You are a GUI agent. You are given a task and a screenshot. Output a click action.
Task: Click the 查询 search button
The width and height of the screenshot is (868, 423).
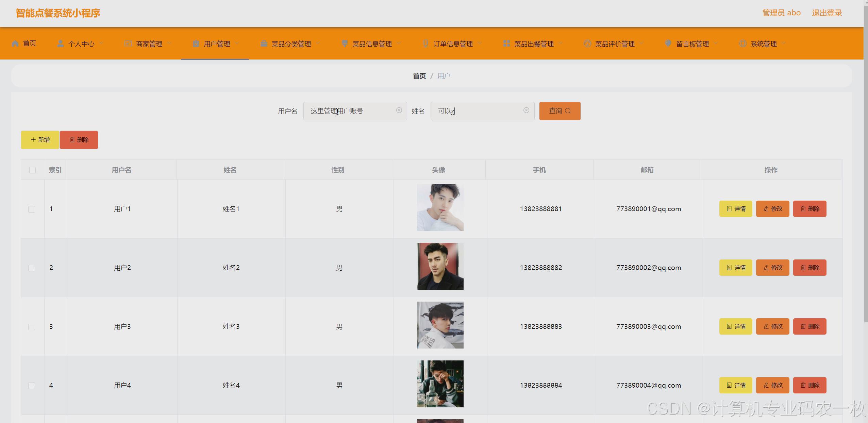click(560, 111)
